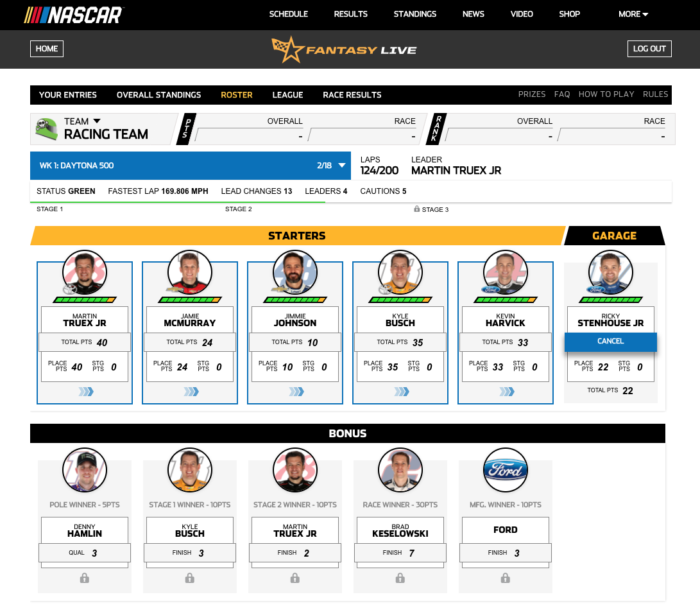Open the MORE dropdown menu
The width and height of the screenshot is (700, 608).
633,14
